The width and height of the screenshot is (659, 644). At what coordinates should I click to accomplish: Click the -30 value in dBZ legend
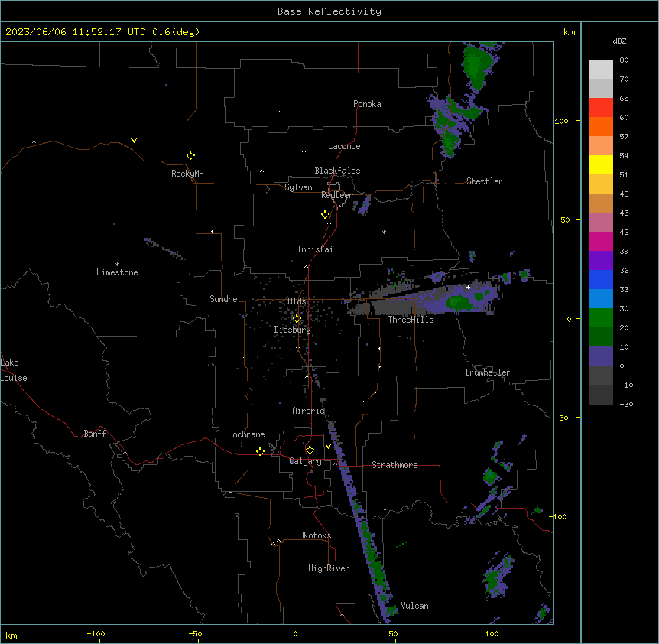click(x=626, y=404)
